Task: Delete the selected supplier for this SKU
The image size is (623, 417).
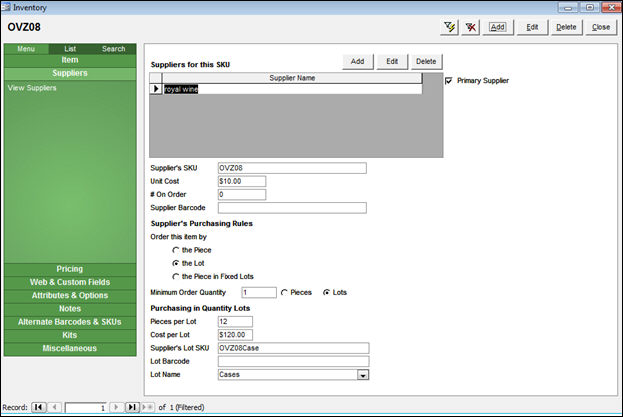Action: [426, 62]
